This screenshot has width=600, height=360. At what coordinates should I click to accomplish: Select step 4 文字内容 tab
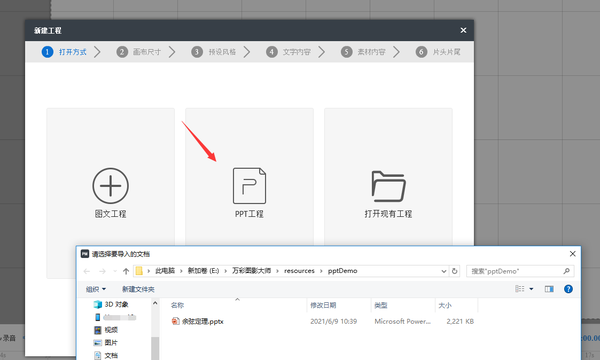288,52
